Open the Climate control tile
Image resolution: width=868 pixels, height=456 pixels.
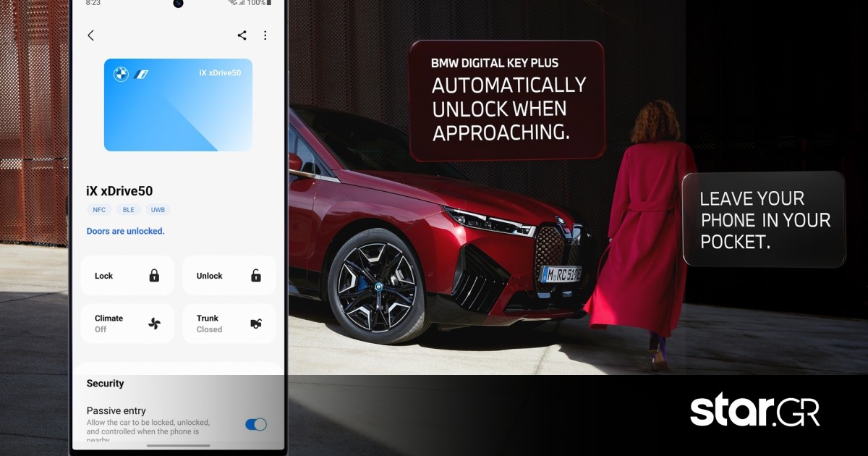pyautogui.click(x=127, y=324)
